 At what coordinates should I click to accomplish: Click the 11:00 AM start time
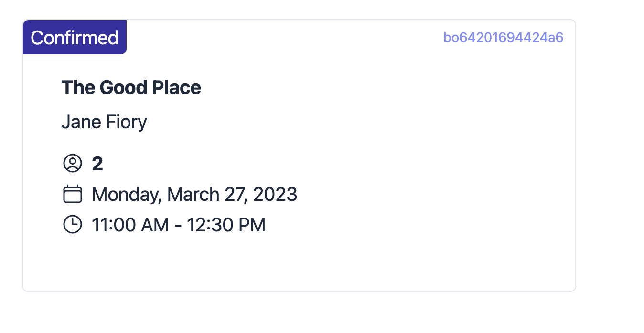point(130,225)
